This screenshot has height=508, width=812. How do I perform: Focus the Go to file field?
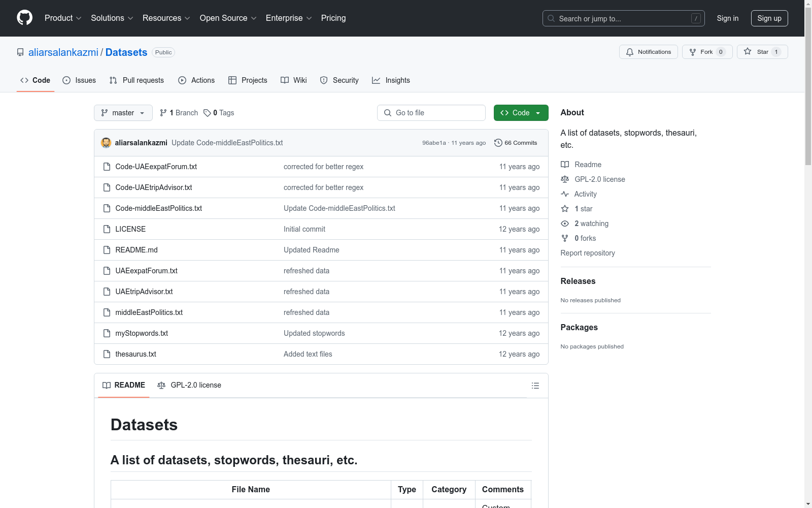point(431,113)
